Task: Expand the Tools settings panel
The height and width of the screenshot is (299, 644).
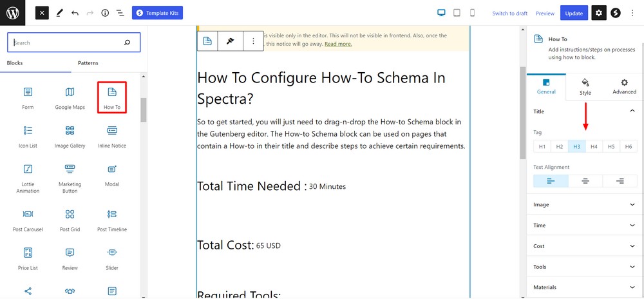Action: coord(585,267)
